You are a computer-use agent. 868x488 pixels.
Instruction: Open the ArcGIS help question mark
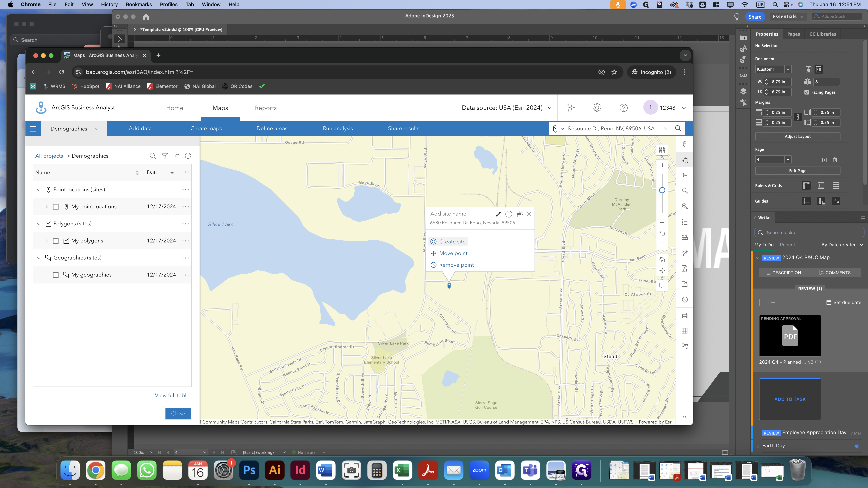click(623, 108)
